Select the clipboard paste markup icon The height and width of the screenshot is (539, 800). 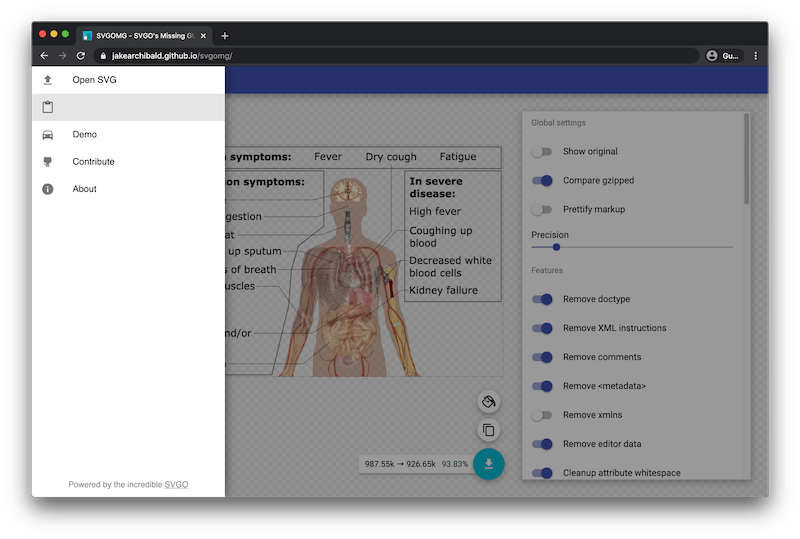click(x=47, y=107)
